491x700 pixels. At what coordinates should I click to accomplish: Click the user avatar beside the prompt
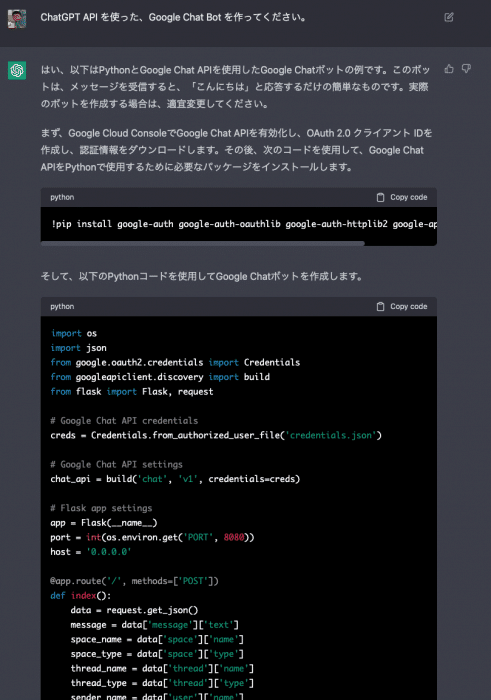coord(17,19)
